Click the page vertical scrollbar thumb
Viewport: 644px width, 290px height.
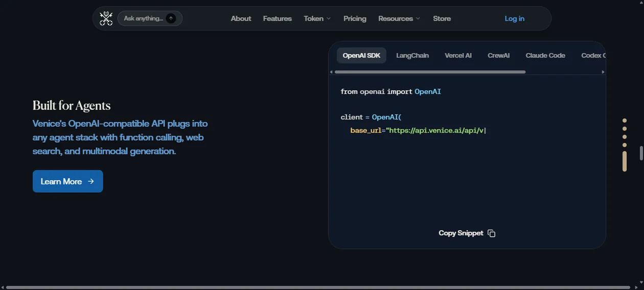tap(641, 153)
